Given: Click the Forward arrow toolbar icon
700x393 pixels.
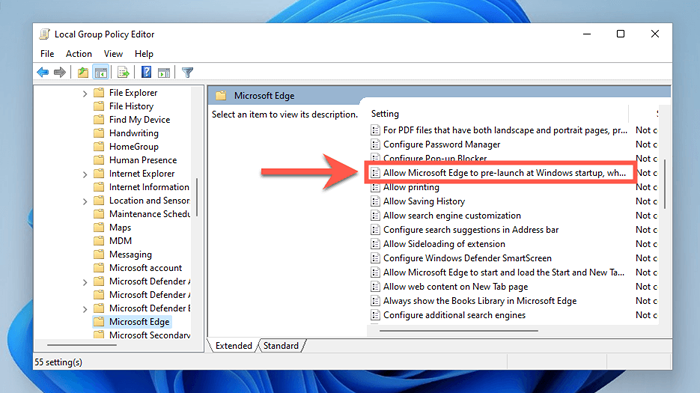Looking at the screenshot, I should coord(59,72).
